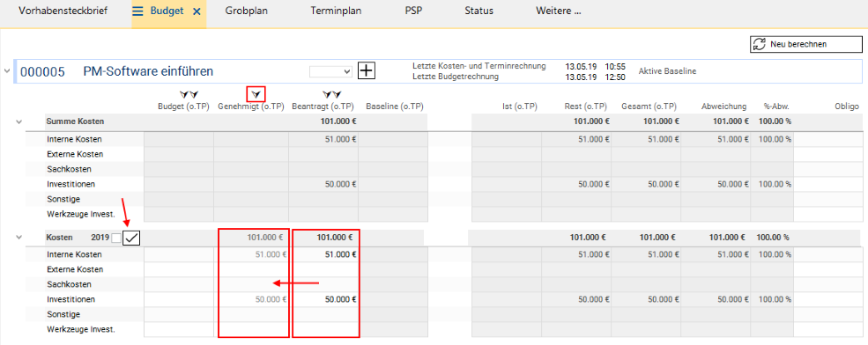Viewport: 868px width, 345px height.
Task: Click the Letzte Kosten- und Terminrechnung label
Action: (x=479, y=66)
